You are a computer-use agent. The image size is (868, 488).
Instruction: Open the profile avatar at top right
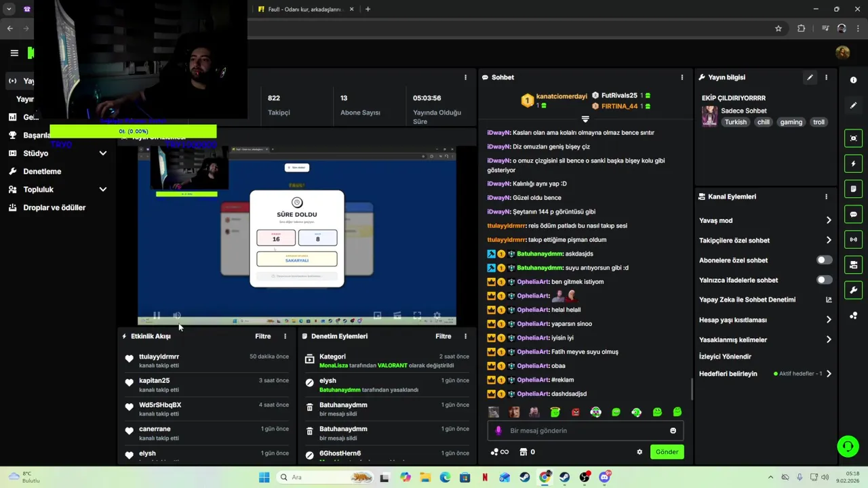(843, 53)
